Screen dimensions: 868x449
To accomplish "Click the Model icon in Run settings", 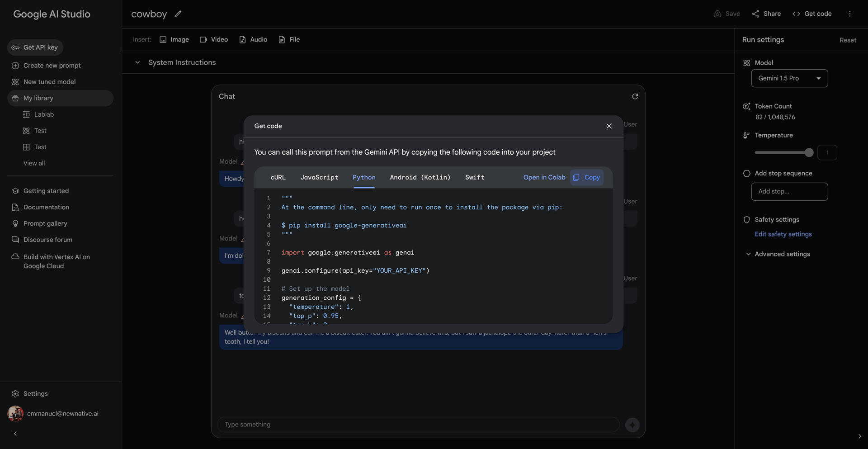I will (x=746, y=63).
